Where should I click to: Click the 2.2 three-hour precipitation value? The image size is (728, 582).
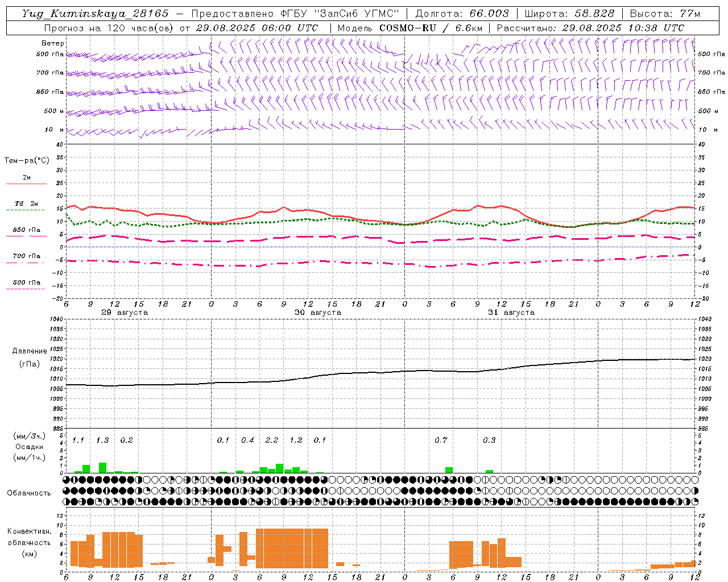point(272,440)
